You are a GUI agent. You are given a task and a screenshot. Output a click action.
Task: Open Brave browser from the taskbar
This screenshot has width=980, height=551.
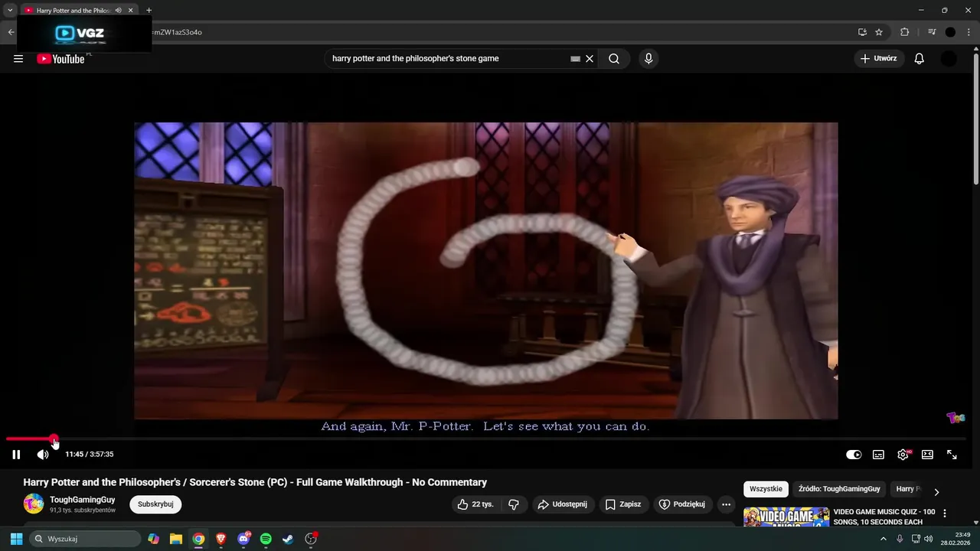tap(220, 539)
